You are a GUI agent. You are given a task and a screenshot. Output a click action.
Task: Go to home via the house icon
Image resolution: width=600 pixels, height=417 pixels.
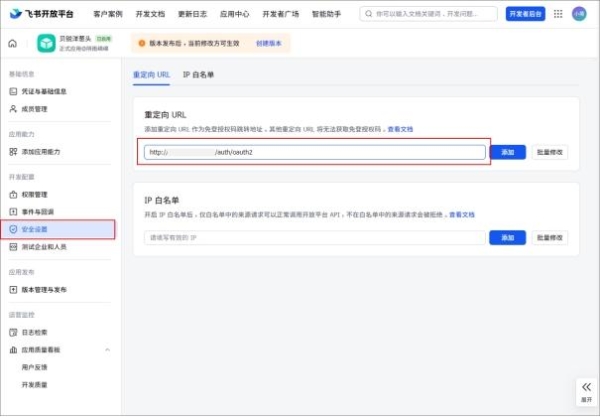pyautogui.click(x=13, y=43)
